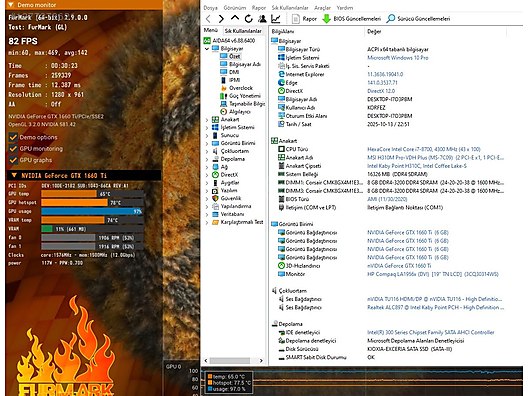
Task: Click the Karşılaştırmalı Test folder icon
Action: coord(215,222)
